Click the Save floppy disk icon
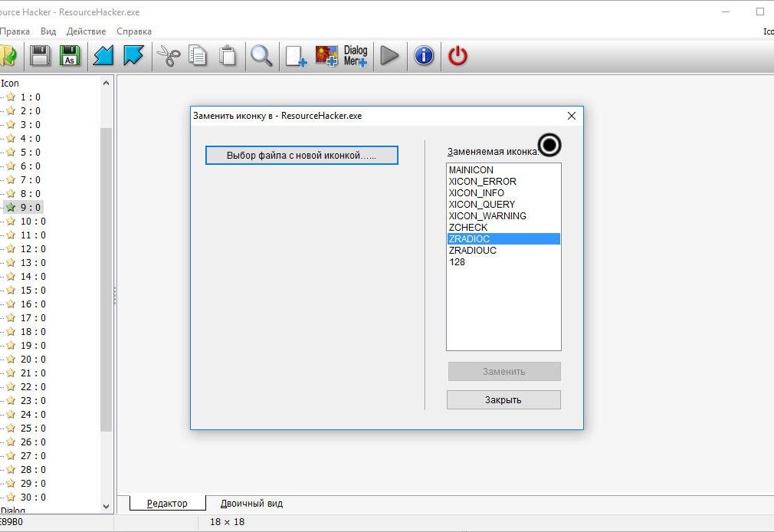The width and height of the screenshot is (774, 532). tap(40, 55)
